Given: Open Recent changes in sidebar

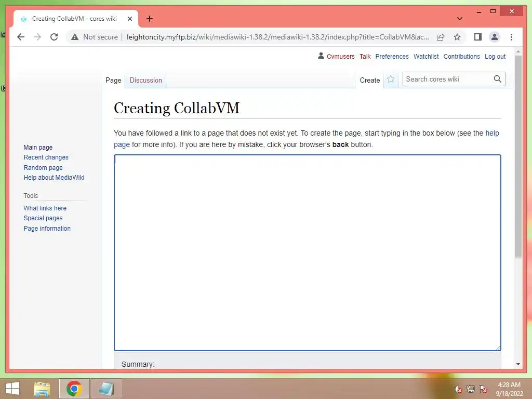Looking at the screenshot, I should 46,157.
